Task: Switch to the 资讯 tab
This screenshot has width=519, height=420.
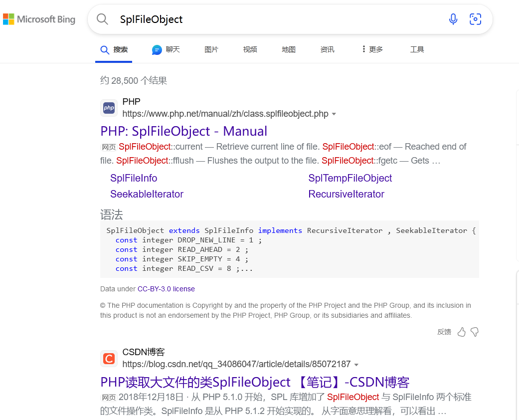Action: click(x=327, y=50)
